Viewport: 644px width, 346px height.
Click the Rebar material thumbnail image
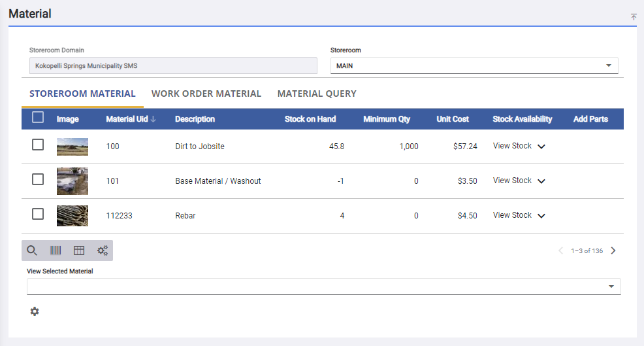point(72,215)
